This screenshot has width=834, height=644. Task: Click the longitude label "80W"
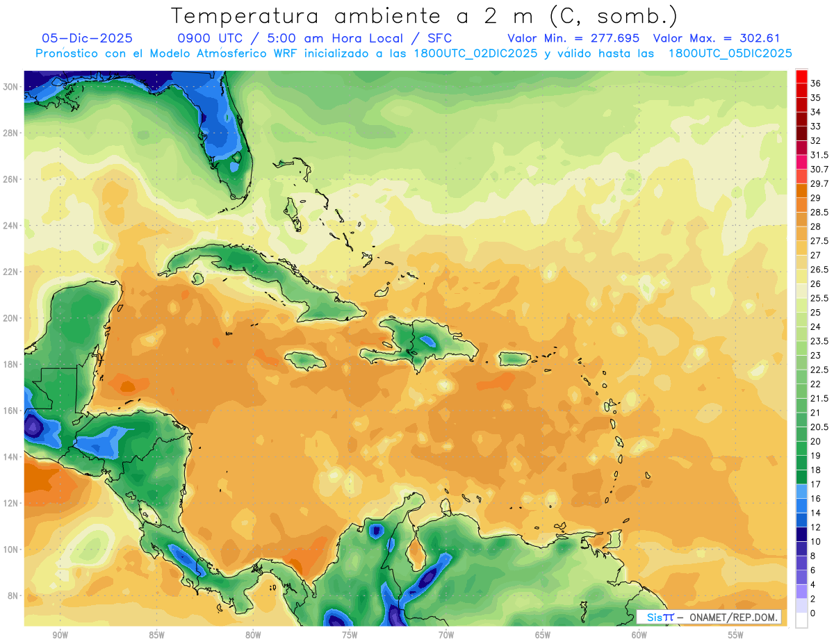[x=253, y=635]
